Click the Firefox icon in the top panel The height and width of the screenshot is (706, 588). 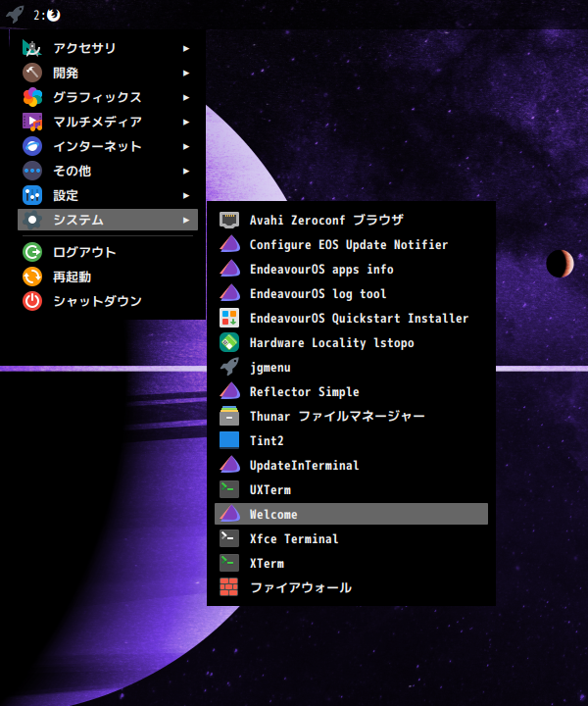click(x=54, y=15)
